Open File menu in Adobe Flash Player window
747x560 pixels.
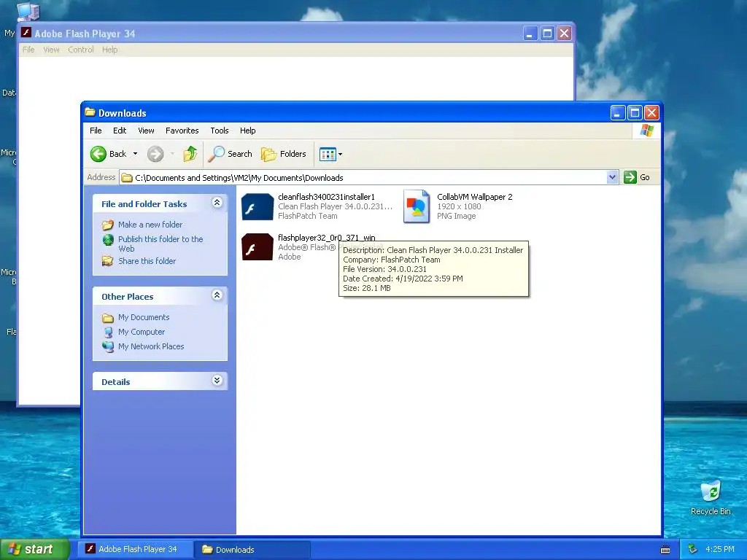click(28, 50)
